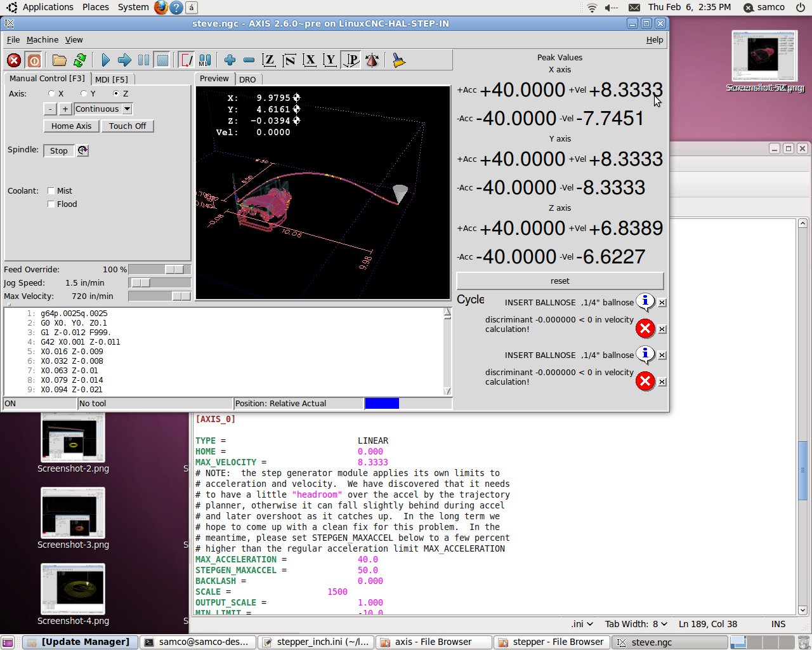Image resolution: width=812 pixels, height=650 pixels.
Task: Start the spindle clockwise with the arrow icon
Action: click(x=82, y=150)
